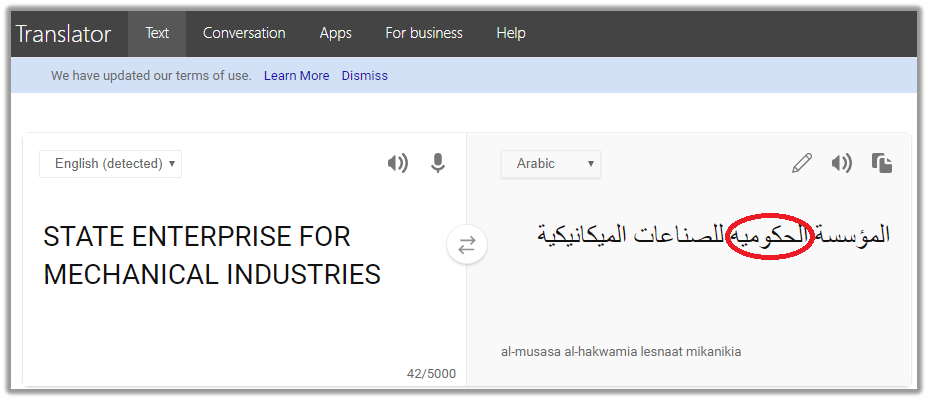Image resolution: width=928 pixels, height=400 pixels.
Task: Click the Arabic translated text output
Action: (714, 235)
